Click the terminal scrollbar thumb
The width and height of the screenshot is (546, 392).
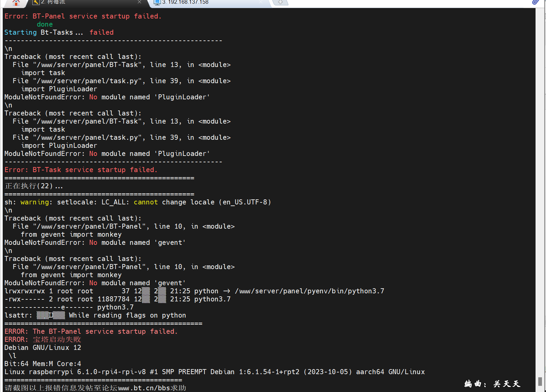pos(540,381)
